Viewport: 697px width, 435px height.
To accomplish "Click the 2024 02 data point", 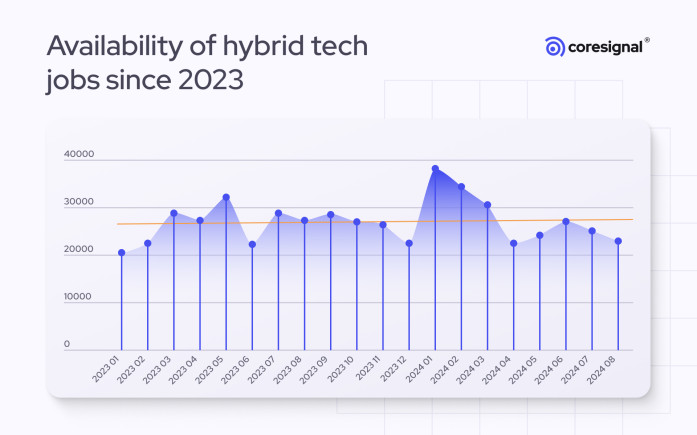I will coord(461,187).
